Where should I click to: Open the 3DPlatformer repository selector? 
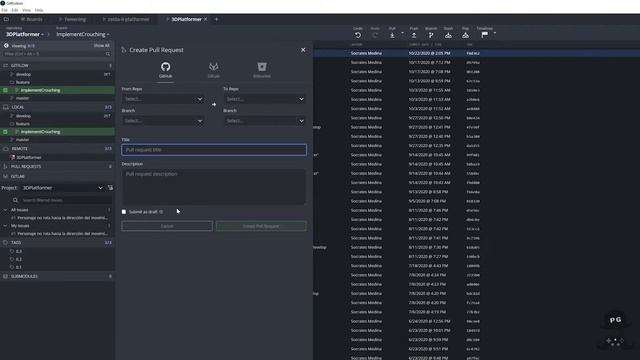click(x=25, y=34)
